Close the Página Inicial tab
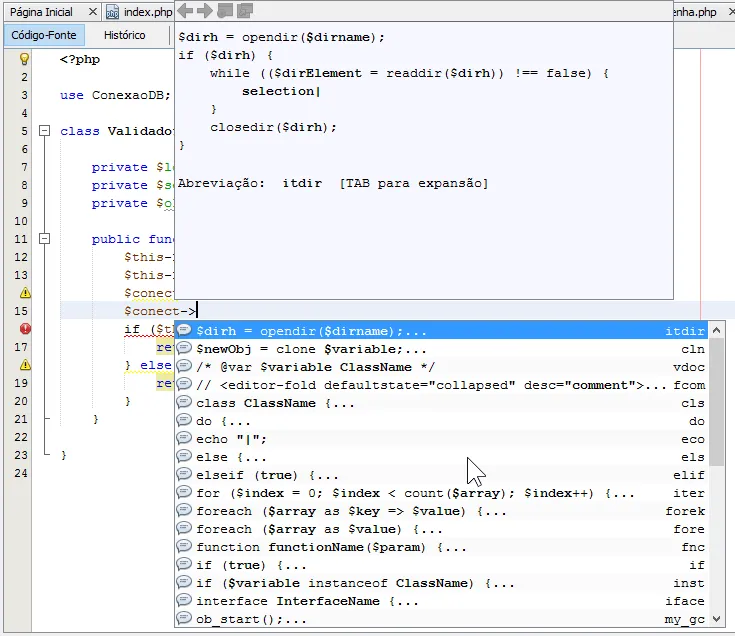Image resolution: width=735 pixels, height=636 pixels. click(93, 12)
